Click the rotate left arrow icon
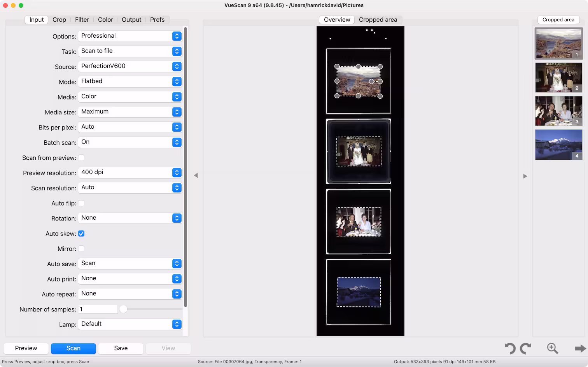The image size is (588, 367). pyautogui.click(x=510, y=348)
